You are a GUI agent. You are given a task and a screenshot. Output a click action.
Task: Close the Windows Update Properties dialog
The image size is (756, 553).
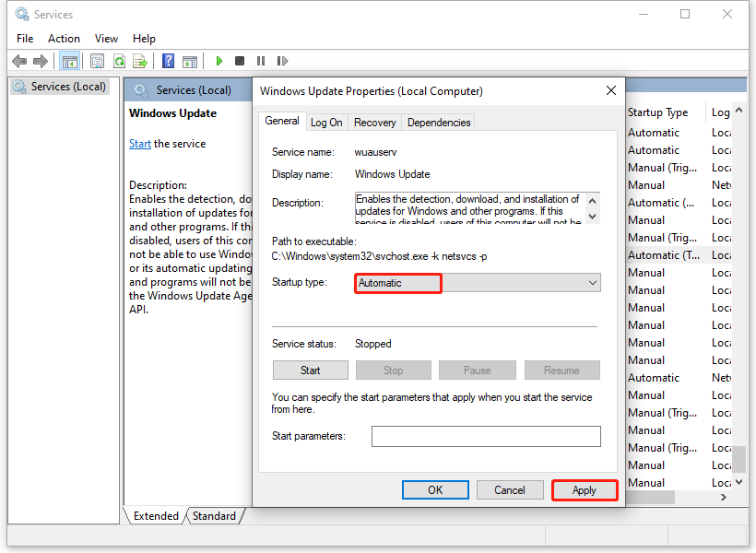(x=611, y=90)
